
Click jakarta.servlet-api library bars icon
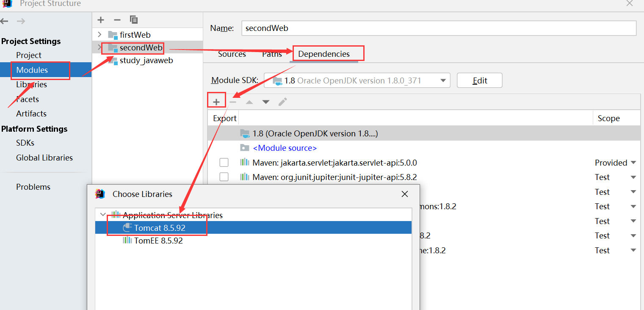pos(245,162)
